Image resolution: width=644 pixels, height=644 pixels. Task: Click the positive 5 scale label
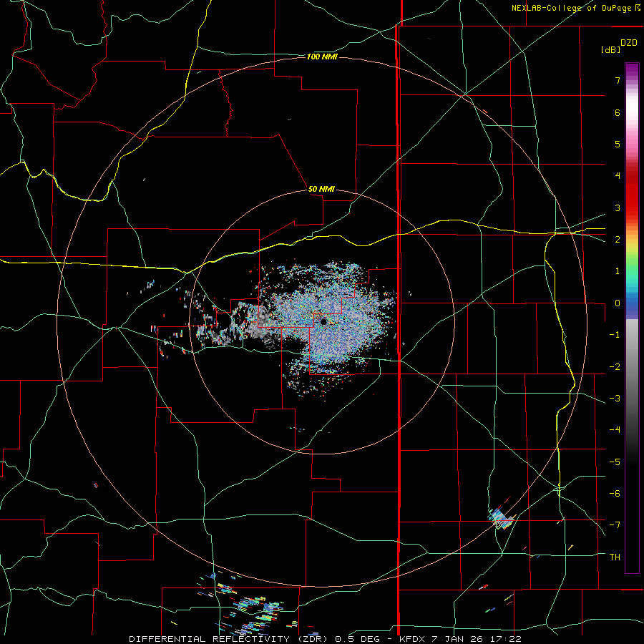point(618,144)
